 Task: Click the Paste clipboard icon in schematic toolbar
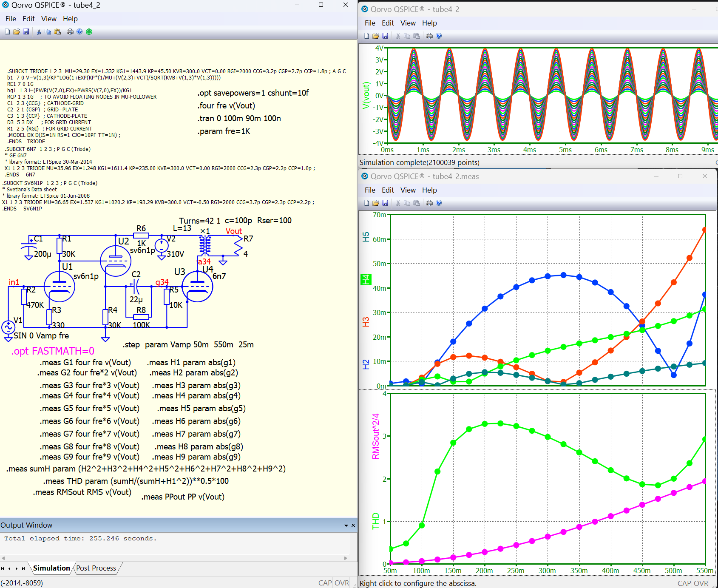[57, 31]
